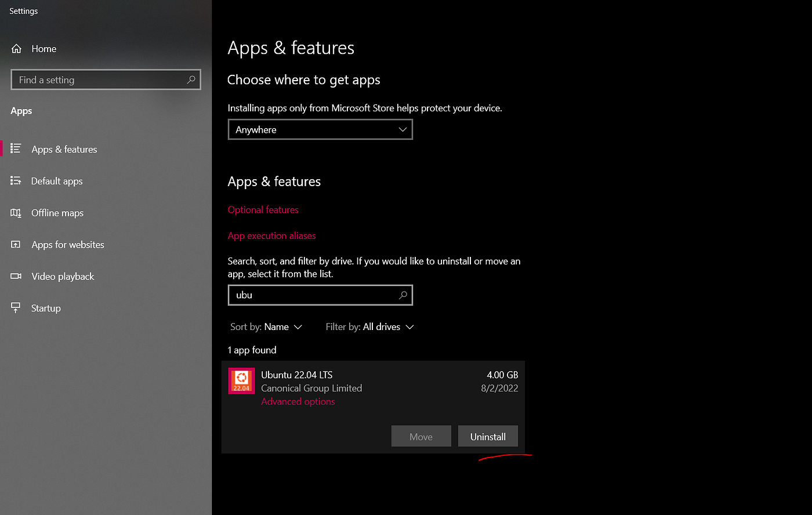Click the '1 app found' result count
Image resolution: width=812 pixels, height=515 pixels.
pyautogui.click(x=252, y=350)
